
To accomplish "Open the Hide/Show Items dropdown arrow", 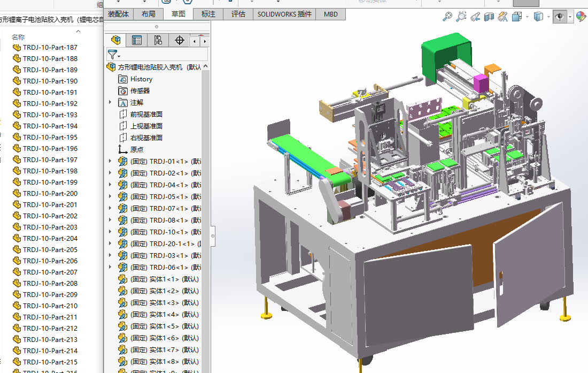I will coord(570,17).
